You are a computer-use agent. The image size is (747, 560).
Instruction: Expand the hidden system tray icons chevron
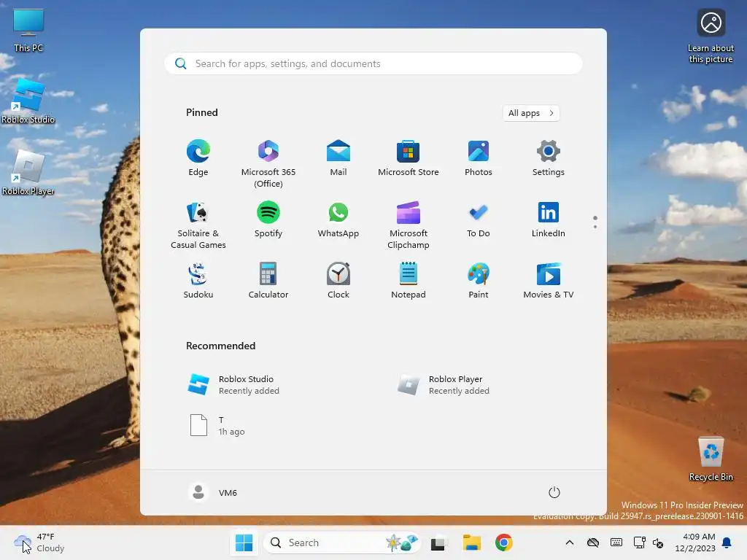point(569,542)
